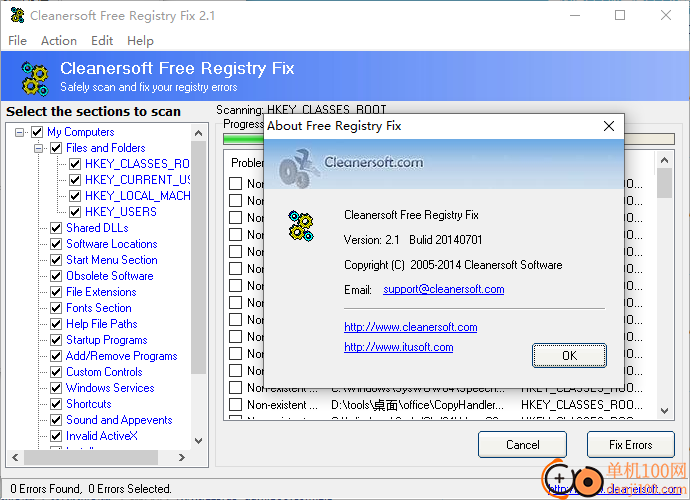Open the File menu
The height and width of the screenshot is (500, 690).
tap(18, 41)
